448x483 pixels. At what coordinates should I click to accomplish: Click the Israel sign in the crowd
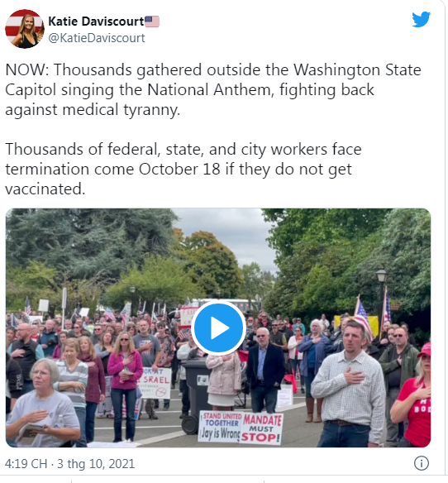click(155, 383)
